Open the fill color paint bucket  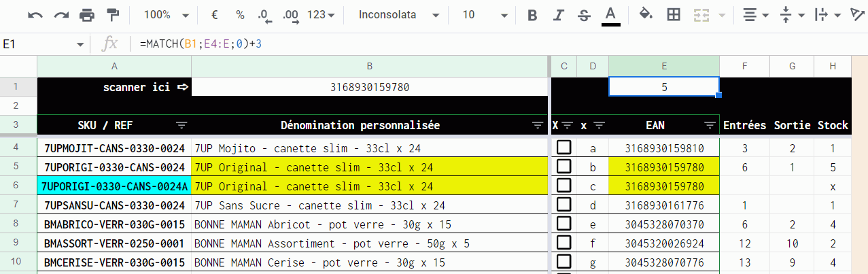click(646, 15)
